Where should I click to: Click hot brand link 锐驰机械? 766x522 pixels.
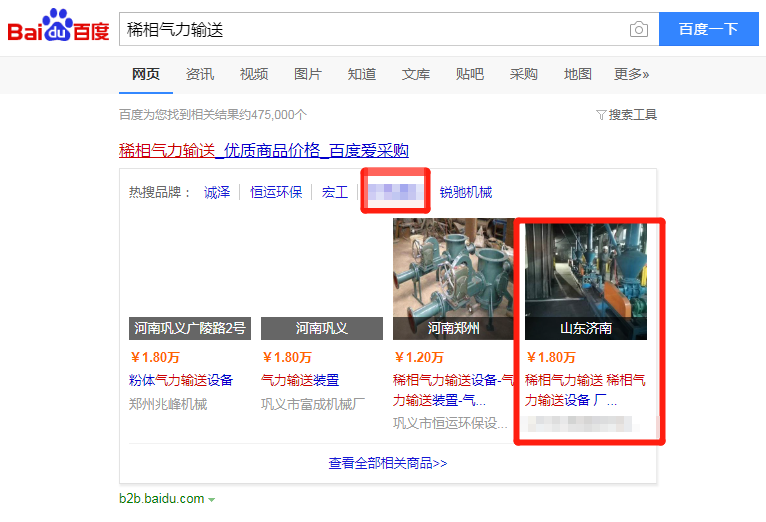point(466,192)
